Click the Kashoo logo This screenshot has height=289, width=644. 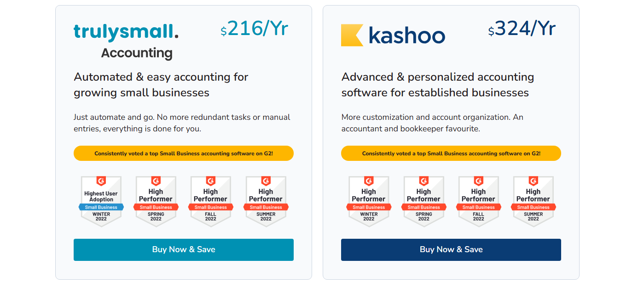click(394, 35)
